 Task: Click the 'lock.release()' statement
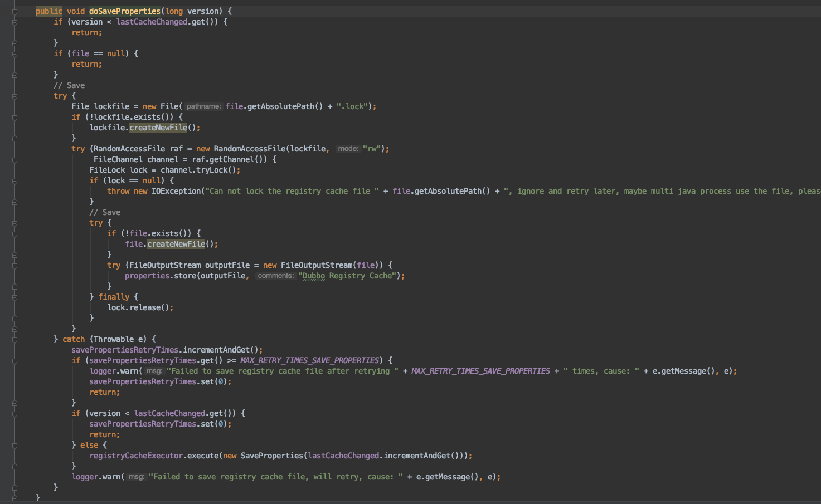140,307
